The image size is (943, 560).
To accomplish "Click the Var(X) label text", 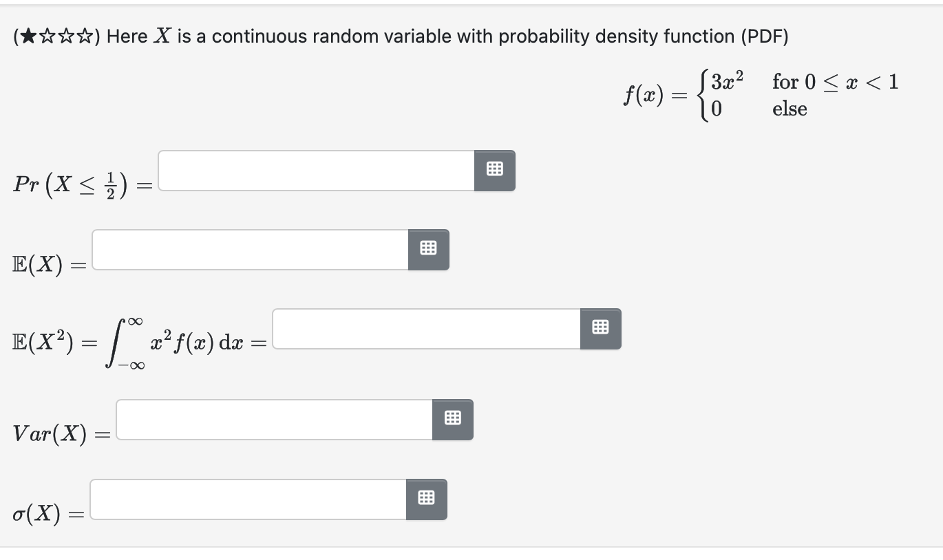I will [48, 432].
